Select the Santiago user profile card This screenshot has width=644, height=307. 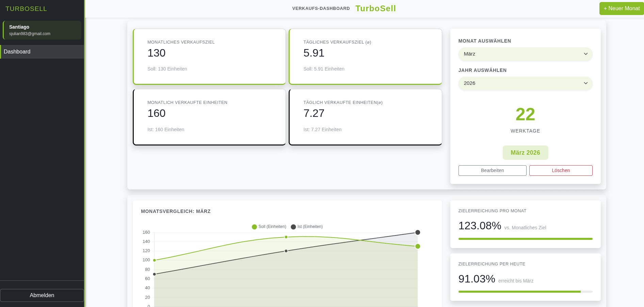click(x=42, y=30)
